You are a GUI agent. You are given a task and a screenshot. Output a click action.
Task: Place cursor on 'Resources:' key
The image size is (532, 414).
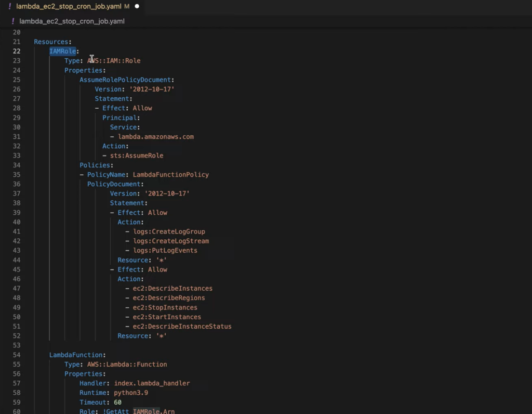click(52, 42)
